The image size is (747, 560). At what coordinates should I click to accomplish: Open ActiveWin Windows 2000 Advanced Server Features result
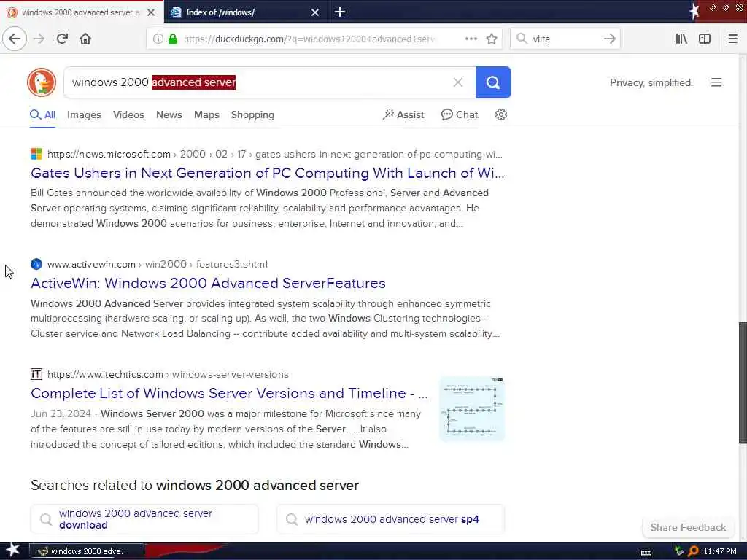[x=208, y=283]
